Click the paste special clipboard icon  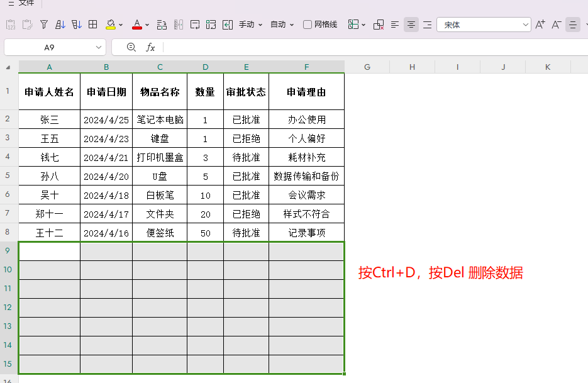[x=28, y=25]
